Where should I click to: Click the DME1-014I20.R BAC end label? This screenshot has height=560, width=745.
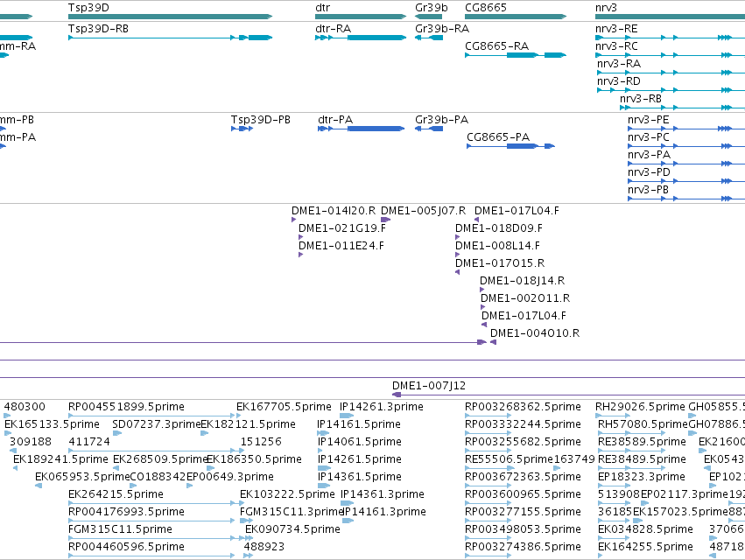coord(334,211)
